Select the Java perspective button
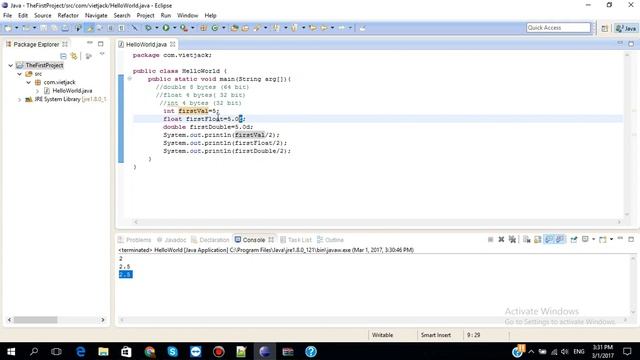640x360 pixels. coord(626,28)
